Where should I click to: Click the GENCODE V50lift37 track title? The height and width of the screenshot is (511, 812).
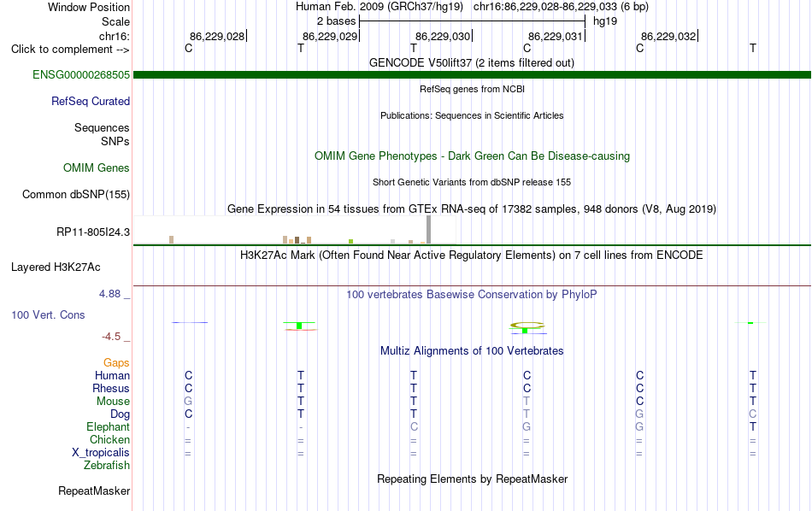click(471, 62)
